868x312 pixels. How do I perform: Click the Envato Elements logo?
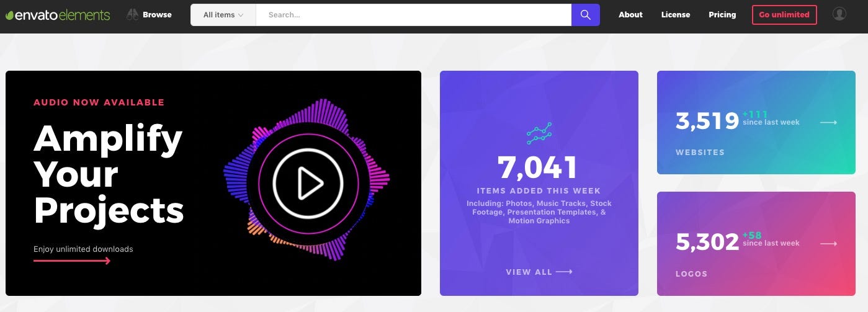pos(58,15)
